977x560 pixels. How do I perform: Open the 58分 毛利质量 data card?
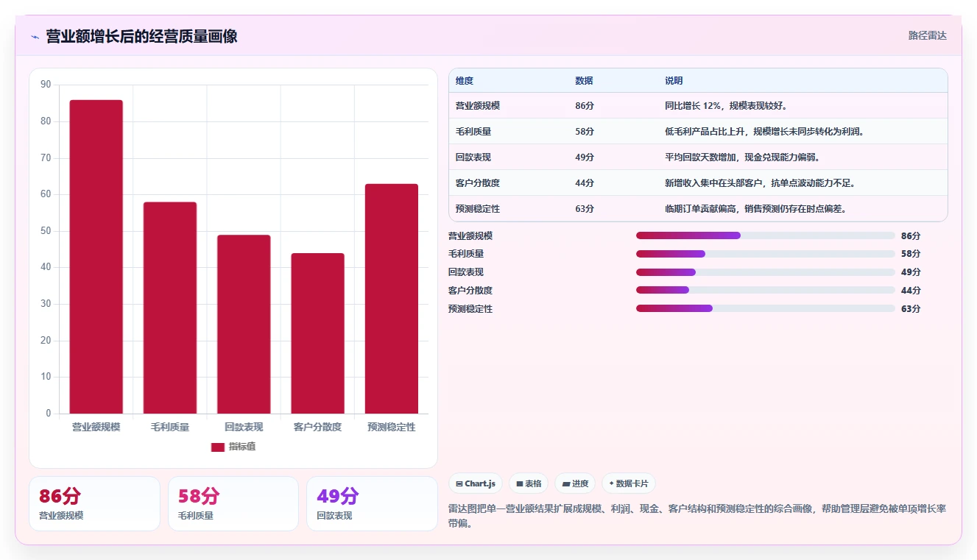click(x=233, y=503)
